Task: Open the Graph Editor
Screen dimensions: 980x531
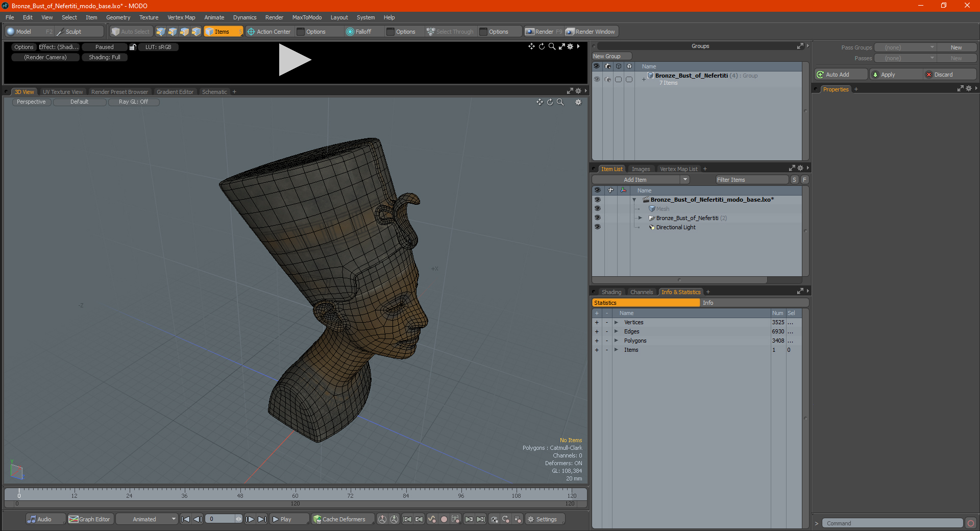Action: coord(90,519)
